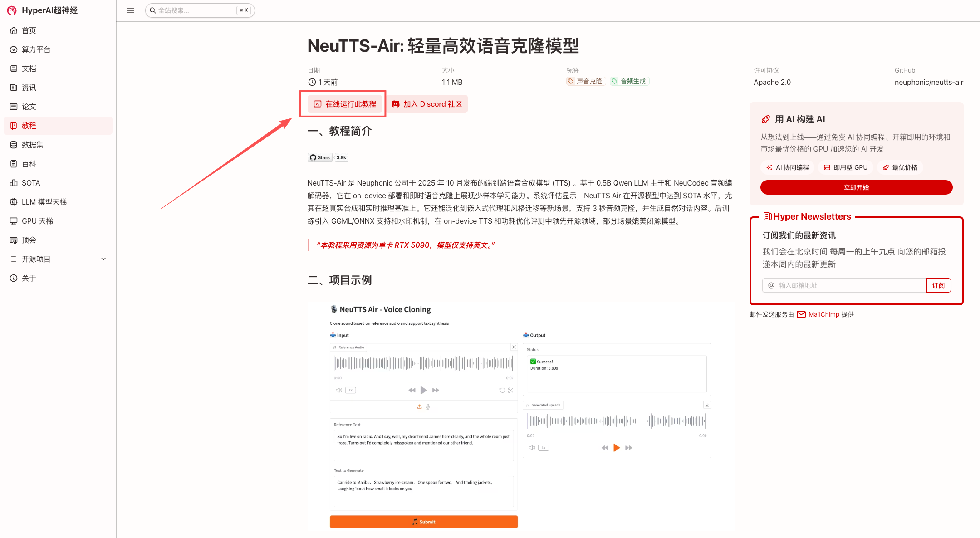Viewport: 980px width, 538px height.
Task: Record audio with the microphone icon
Action: tap(427, 406)
